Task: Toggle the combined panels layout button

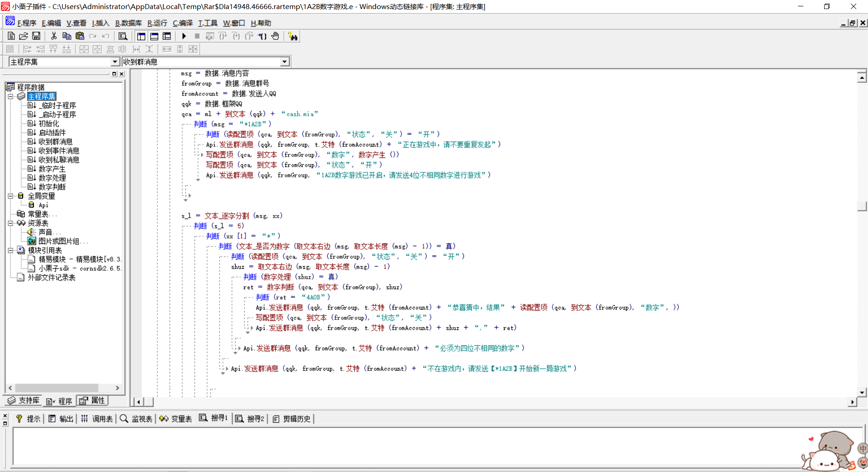Action: click(x=167, y=36)
